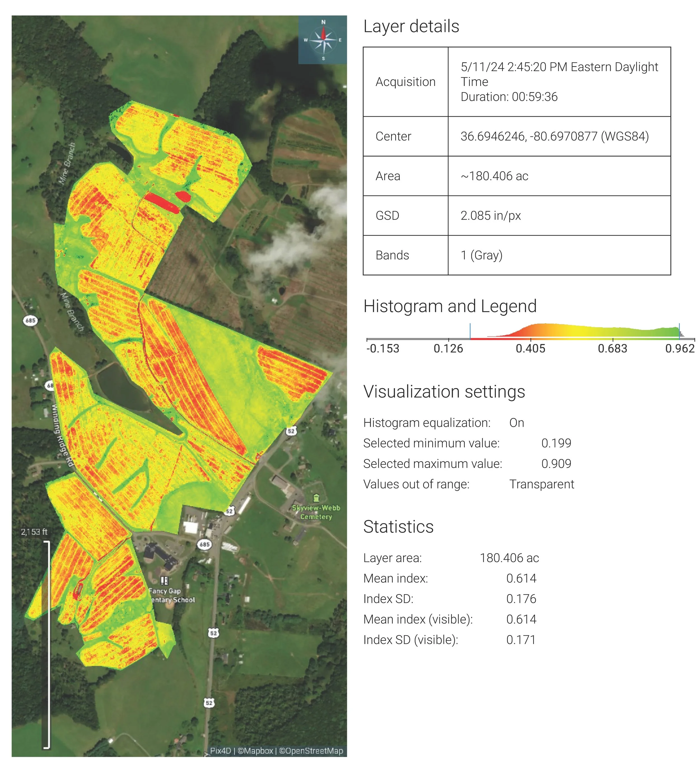Click the 52 shield at the field's east corner
Image resolution: width=700 pixels, height=768 pixels.
(x=291, y=431)
